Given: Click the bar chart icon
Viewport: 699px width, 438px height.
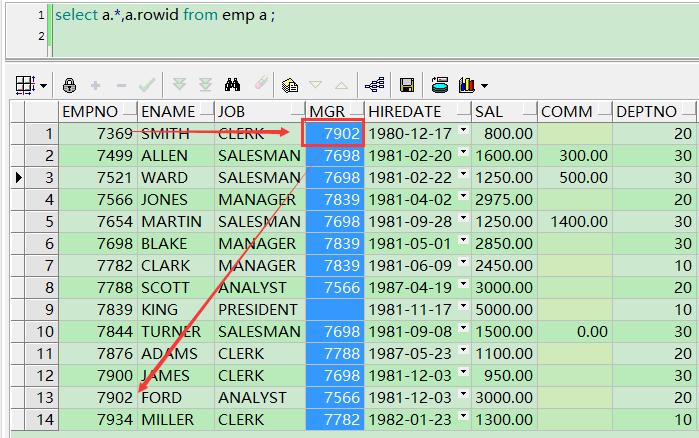Looking at the screenshot, I should [x=466, y=85].
